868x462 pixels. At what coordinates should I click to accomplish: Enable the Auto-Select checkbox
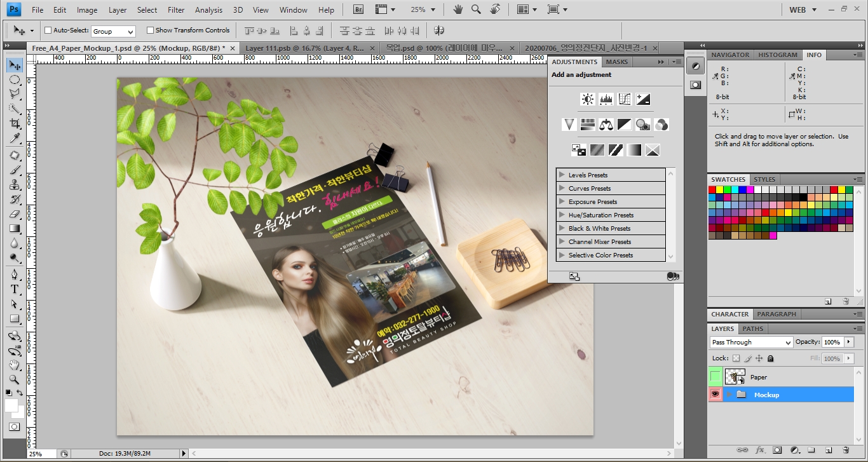pos(48,31)
